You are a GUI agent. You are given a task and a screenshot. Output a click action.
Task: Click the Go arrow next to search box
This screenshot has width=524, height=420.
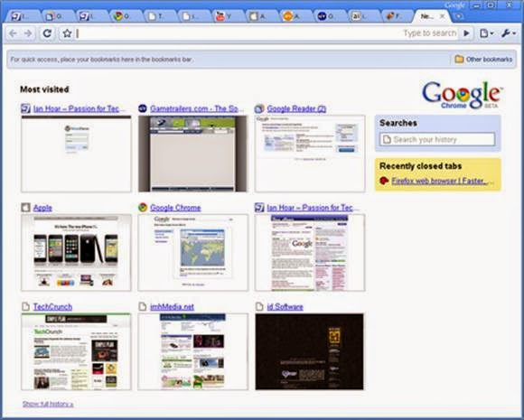pos(466,33)
